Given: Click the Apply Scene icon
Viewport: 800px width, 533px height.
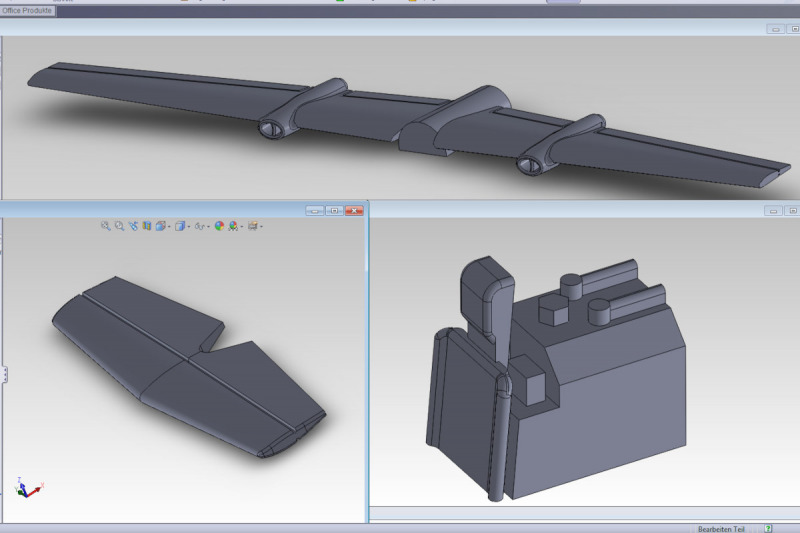Looking at the screenshot, I should coord(233,226).
